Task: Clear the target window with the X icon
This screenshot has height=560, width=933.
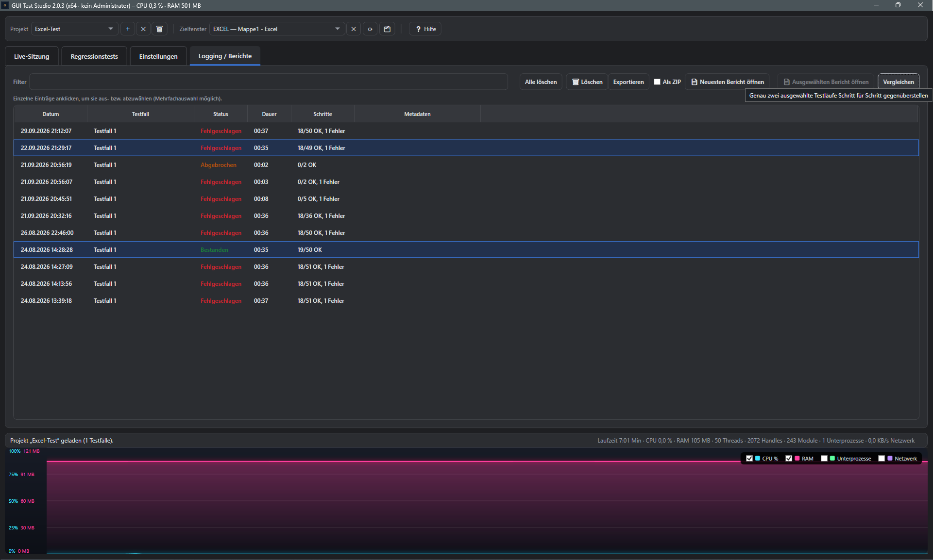Action: (x=354, y=29)
